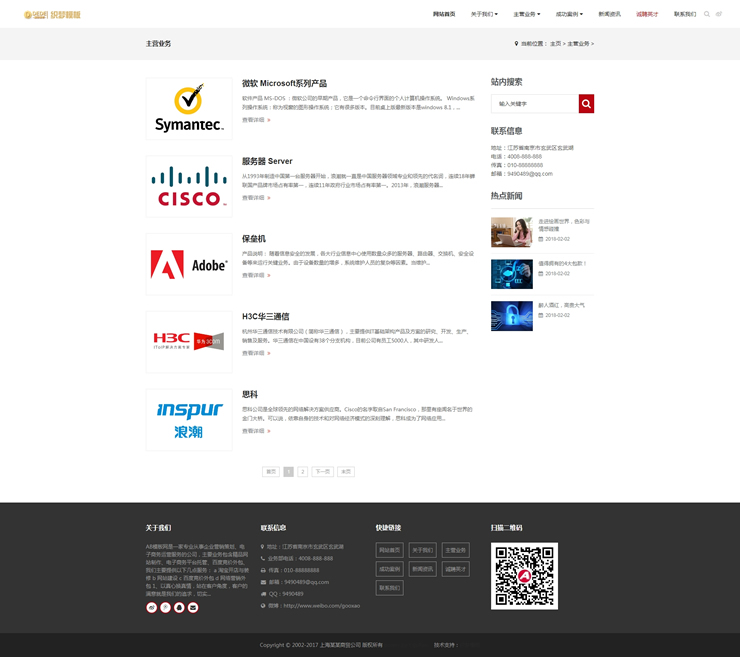Click 查看详细 under 服务器 Server
This screenshot has width=740, height=657.
tap(256, 198)
